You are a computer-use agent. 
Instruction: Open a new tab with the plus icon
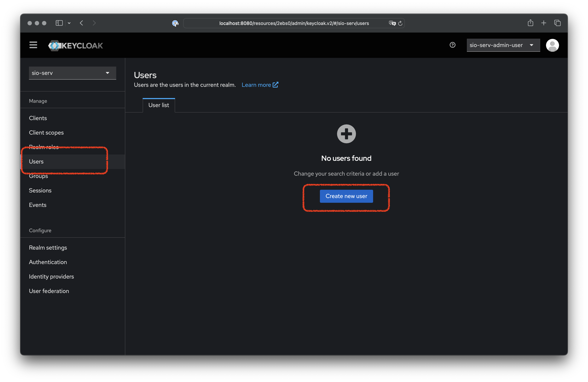pyautogui.click(x=543, y=23)
